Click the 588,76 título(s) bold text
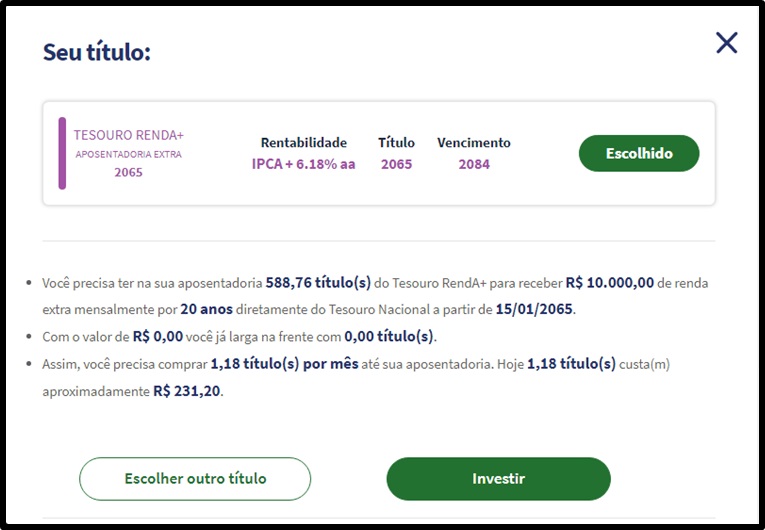Viewport: 765px width, 530px height. click(318, 283)
